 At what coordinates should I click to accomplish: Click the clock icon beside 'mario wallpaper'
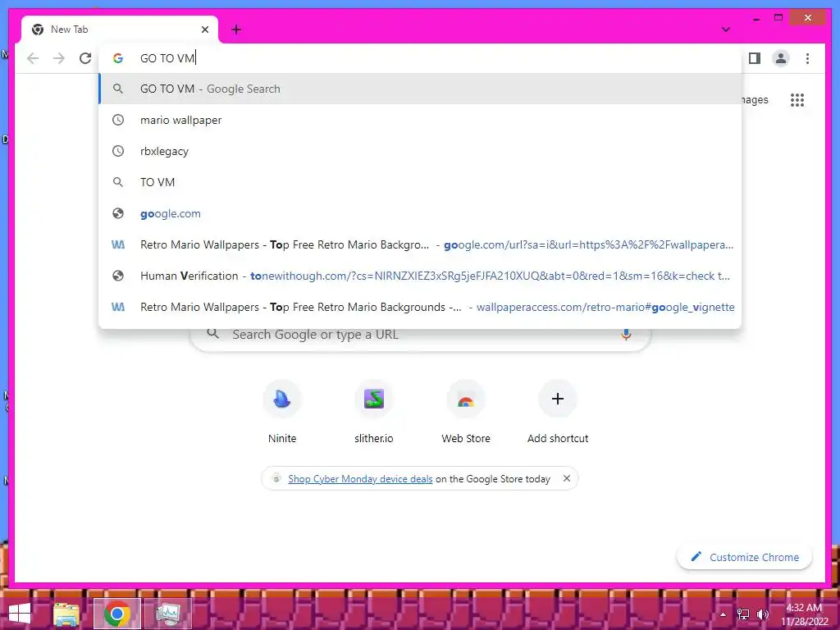(118, 120)
